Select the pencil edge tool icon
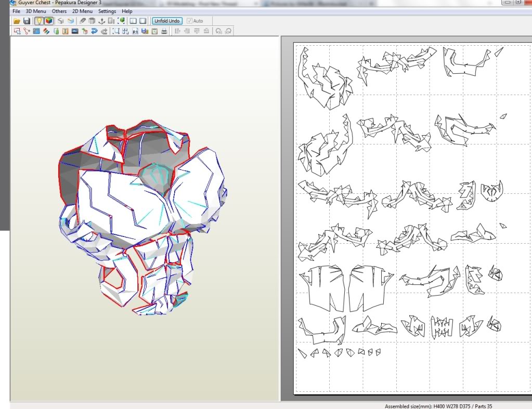Image resolution: width=532 pixels, height=409 pixels. 83,21
